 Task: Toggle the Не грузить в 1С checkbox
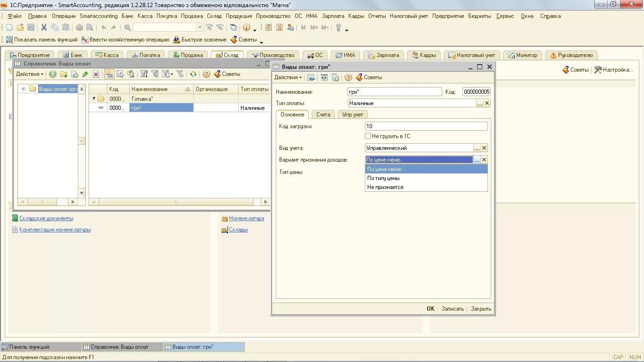tap(368, 136)
